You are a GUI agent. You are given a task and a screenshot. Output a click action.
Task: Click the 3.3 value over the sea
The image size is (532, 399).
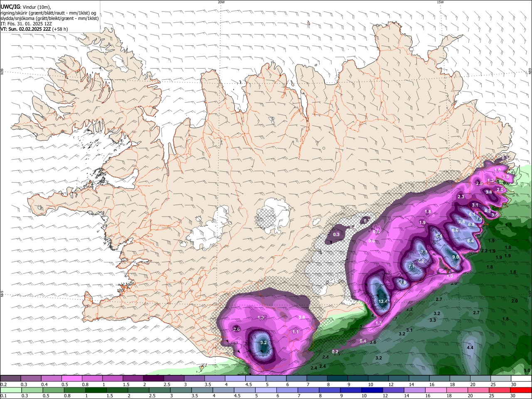pyautogui.click(x=433, y=320)
